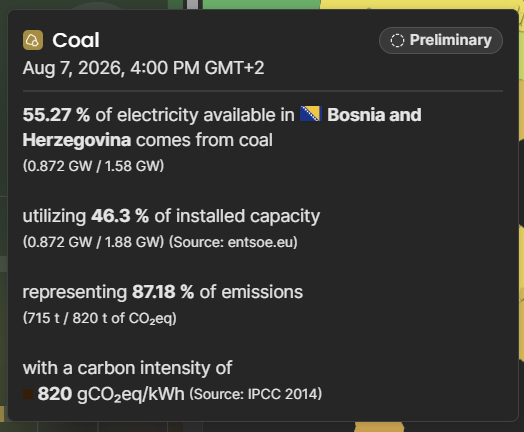Click the green map region above tooltip
The height and width of the screenshot is (432, 524).
261,4
